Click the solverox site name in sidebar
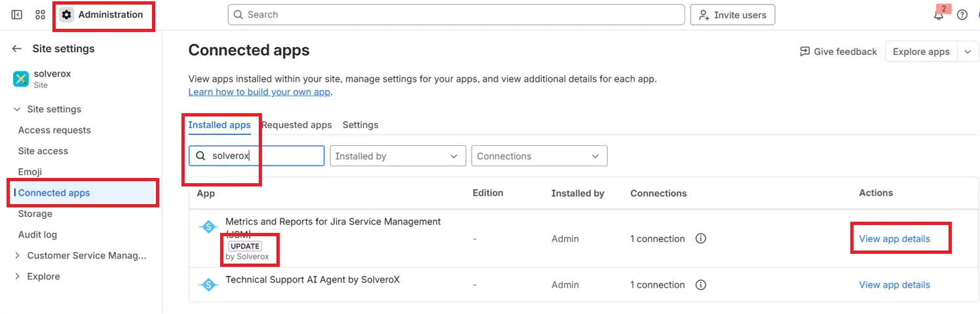This screenshot has width=980, height=314. [x=52, y=74]
